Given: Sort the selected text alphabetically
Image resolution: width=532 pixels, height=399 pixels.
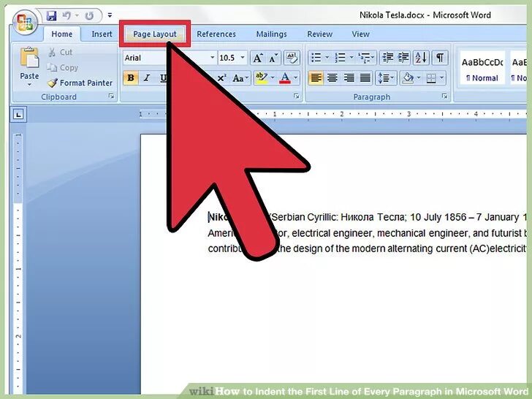Looking at the screenshot, I should (422, 58).
